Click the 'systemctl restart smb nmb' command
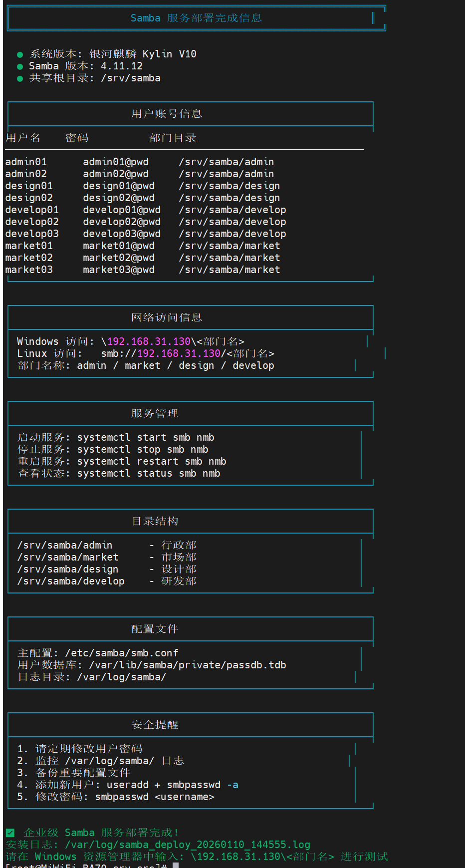 pyautogui.click(x=152, y=461)
